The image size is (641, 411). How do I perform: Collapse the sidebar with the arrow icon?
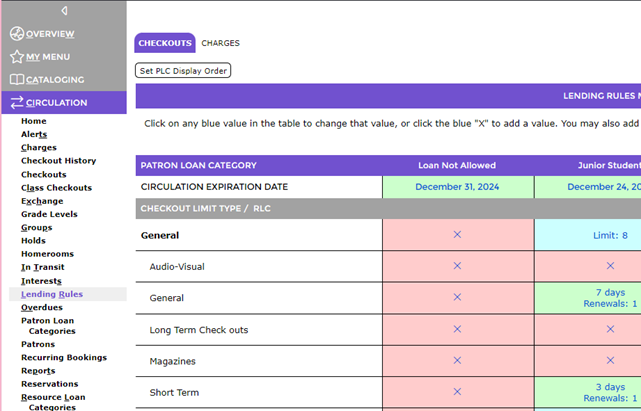pyautogui.click(x=64, y=11)
